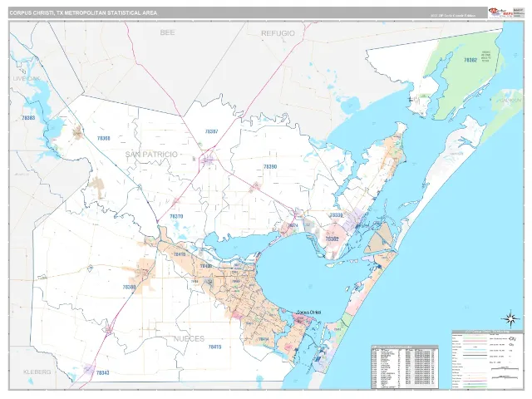Click ZIP code 78382 on the green refuge area

470,60
